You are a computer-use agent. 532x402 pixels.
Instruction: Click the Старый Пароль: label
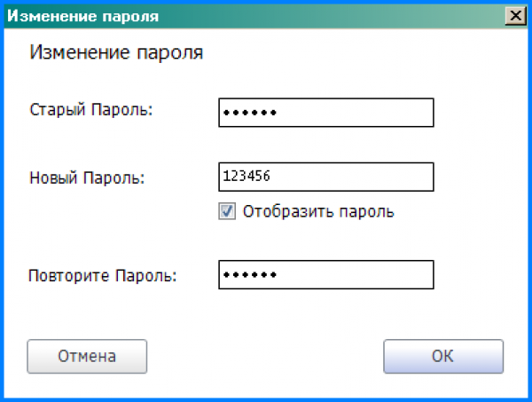[x=91, y=110]
